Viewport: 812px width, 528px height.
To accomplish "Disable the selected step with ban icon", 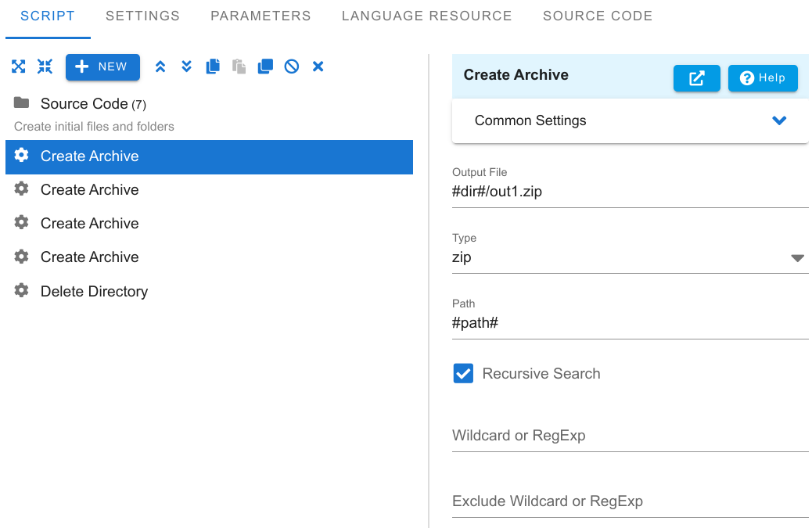I will pos(292,66).
